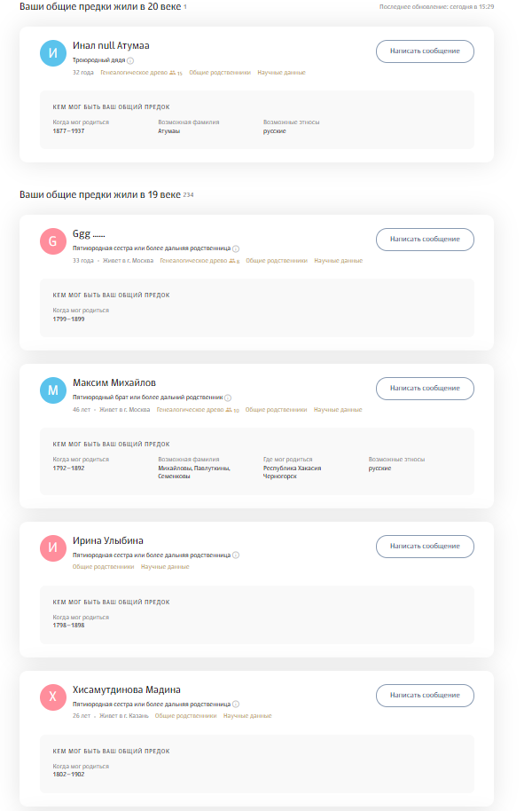This screenshot has height=811, width=532.
Task: Write a message to Максим Михайлов
Action: pos(425,389)
